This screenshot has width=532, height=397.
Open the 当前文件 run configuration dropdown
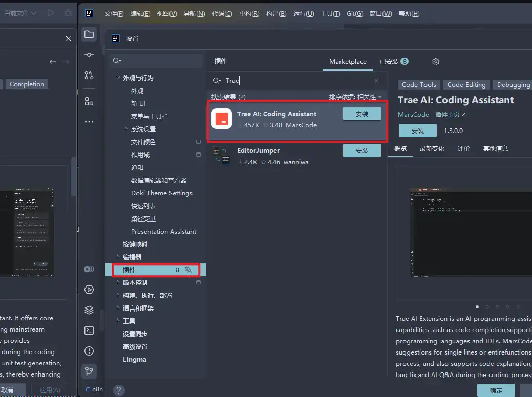coord(20,13)
